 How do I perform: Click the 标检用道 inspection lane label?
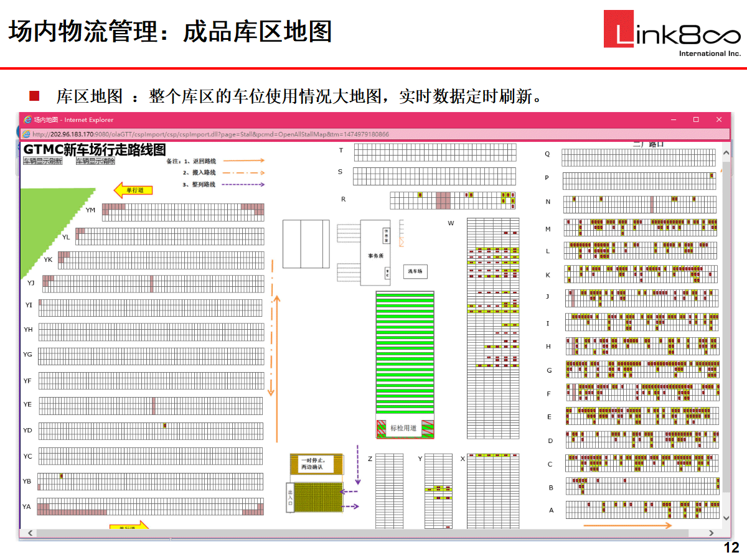(x=403, y=428)
